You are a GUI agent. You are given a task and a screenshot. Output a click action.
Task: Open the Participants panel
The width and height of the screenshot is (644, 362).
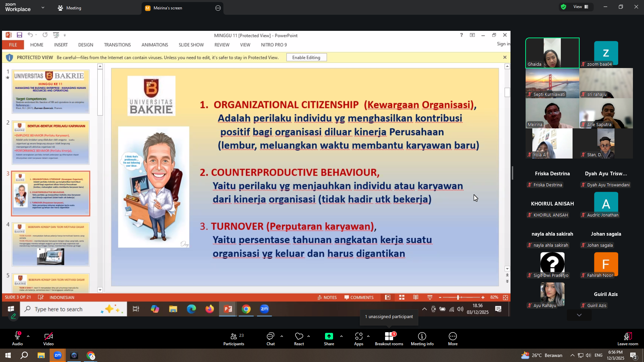234,339
